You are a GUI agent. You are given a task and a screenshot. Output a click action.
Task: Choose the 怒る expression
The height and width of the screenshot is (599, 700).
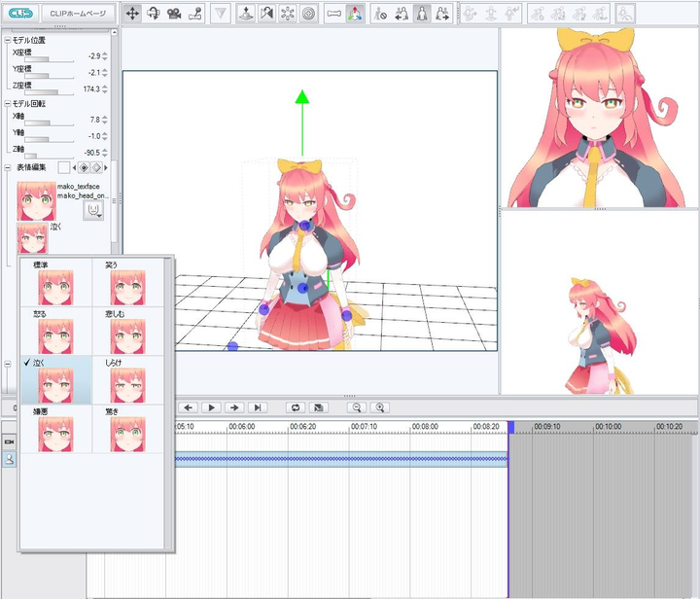54,331
